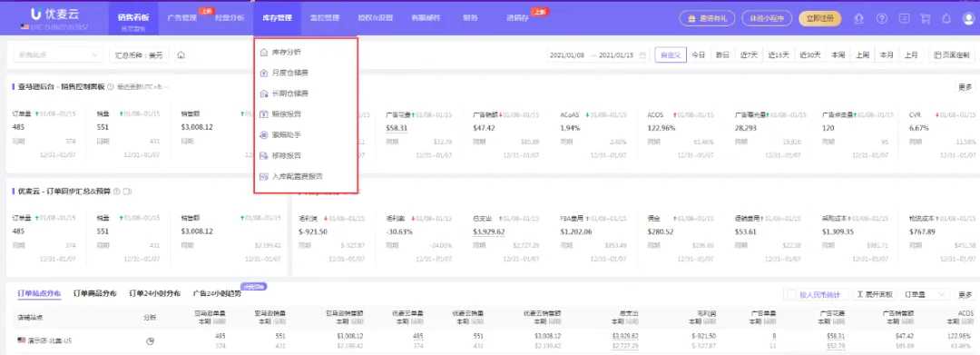Click 演示店-北美-US table row

490,341
